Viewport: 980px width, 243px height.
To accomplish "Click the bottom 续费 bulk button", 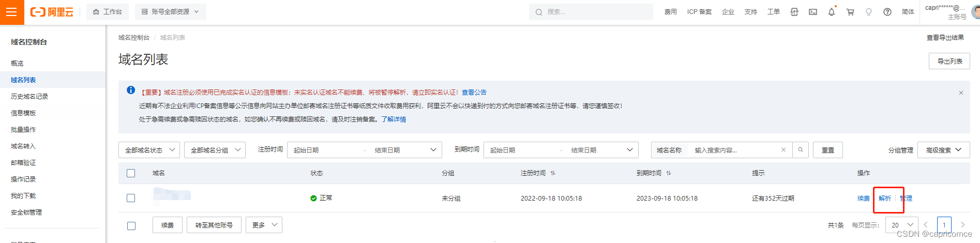I will coord(167,225).
